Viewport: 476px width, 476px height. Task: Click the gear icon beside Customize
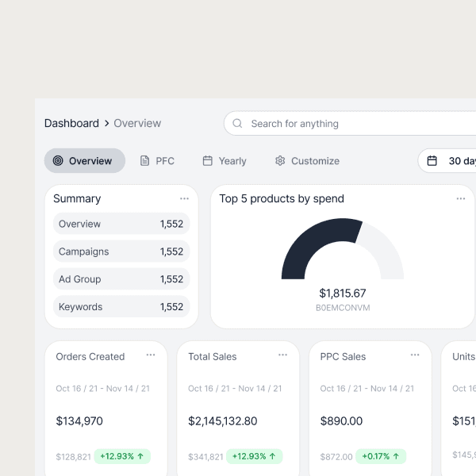(x=280, y=160)
